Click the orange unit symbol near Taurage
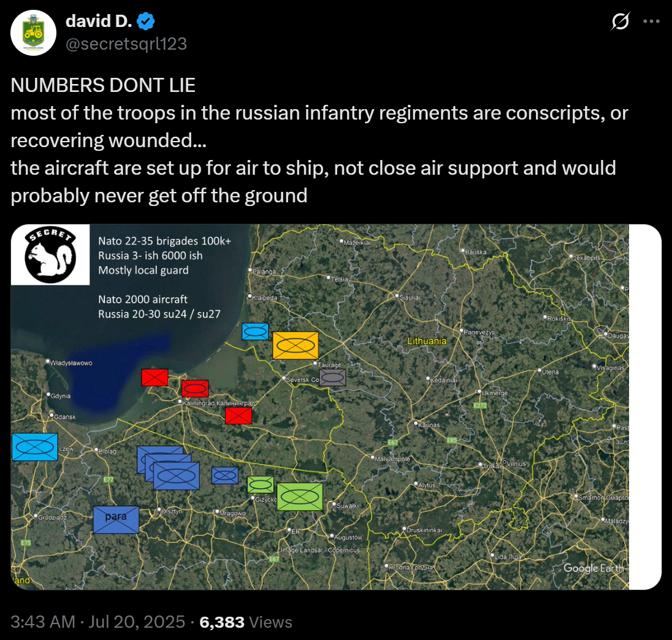The width and height of the screenshot is (672, 640). coord(296,345)
